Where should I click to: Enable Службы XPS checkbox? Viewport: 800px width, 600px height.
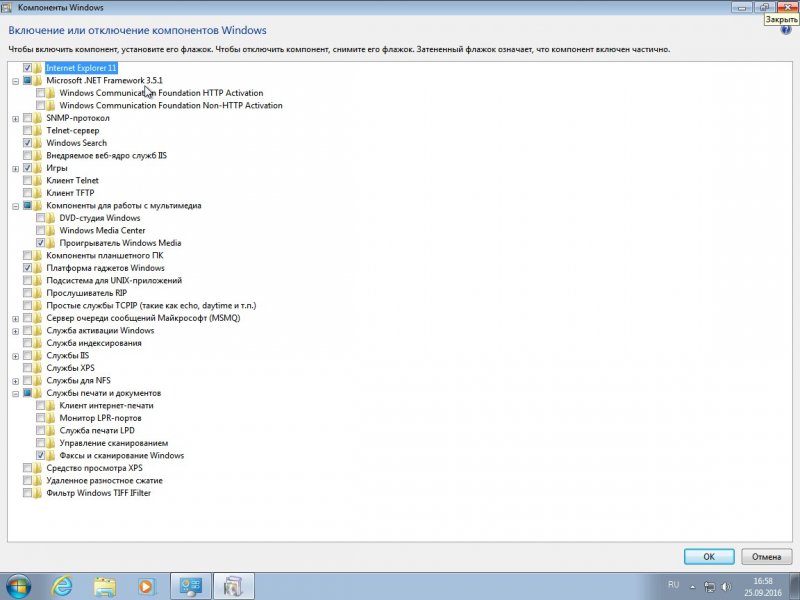pyautogui.click(x=28, y=368)
